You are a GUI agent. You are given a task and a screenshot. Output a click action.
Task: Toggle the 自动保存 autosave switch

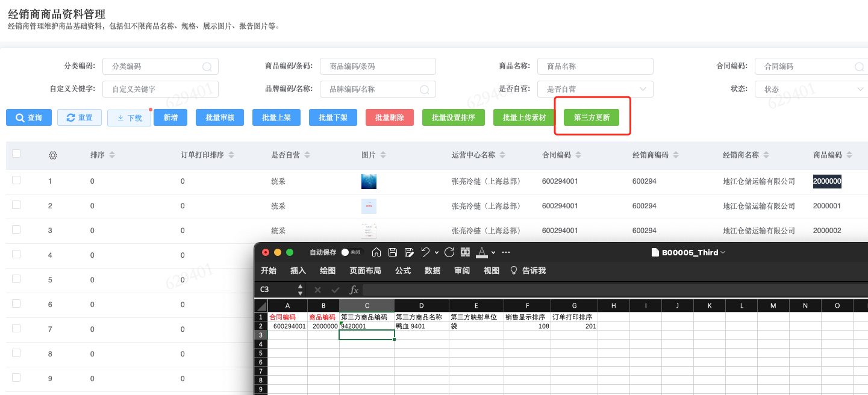pyautogui.click(x=351, y=252)
